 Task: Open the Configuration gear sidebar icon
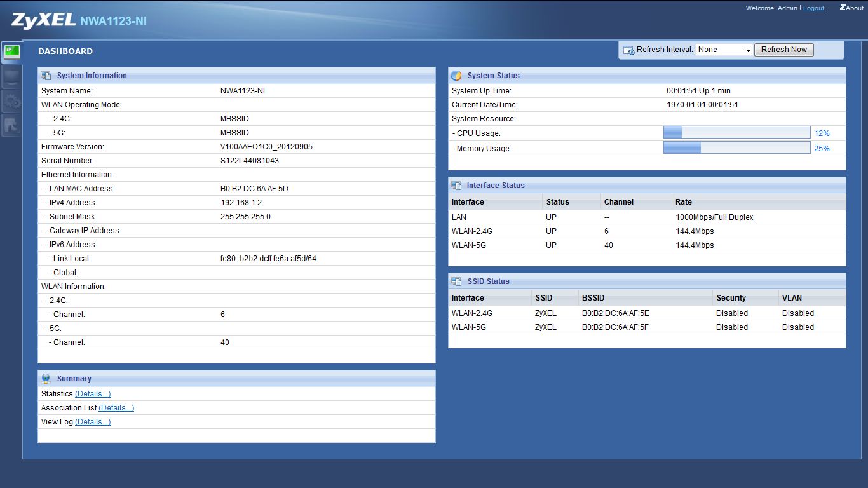pos(11,101)
